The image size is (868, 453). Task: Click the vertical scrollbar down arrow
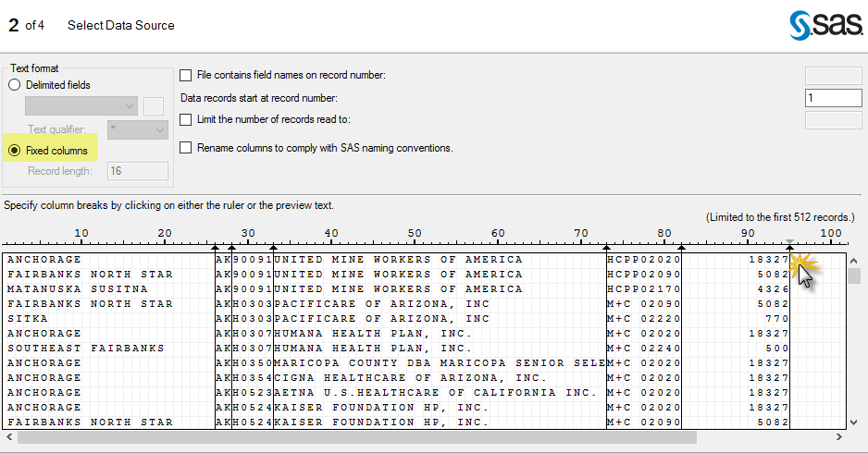pos(853,422)
